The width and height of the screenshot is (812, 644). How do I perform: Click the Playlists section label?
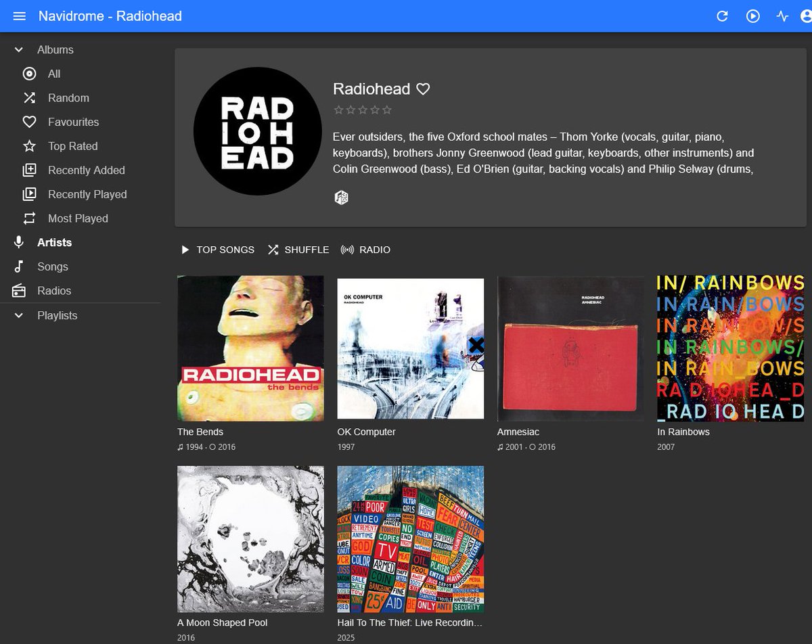pyautogui.click(x=58, y=315)
